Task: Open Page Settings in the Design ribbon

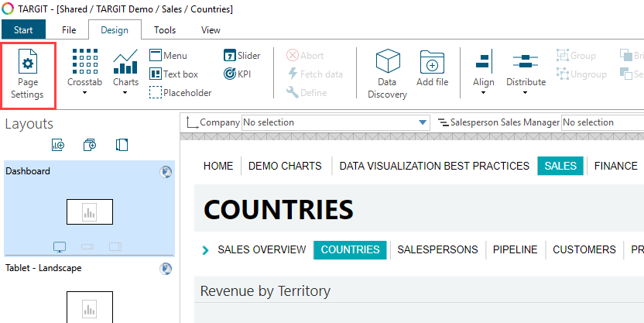Action: [28, 74]
